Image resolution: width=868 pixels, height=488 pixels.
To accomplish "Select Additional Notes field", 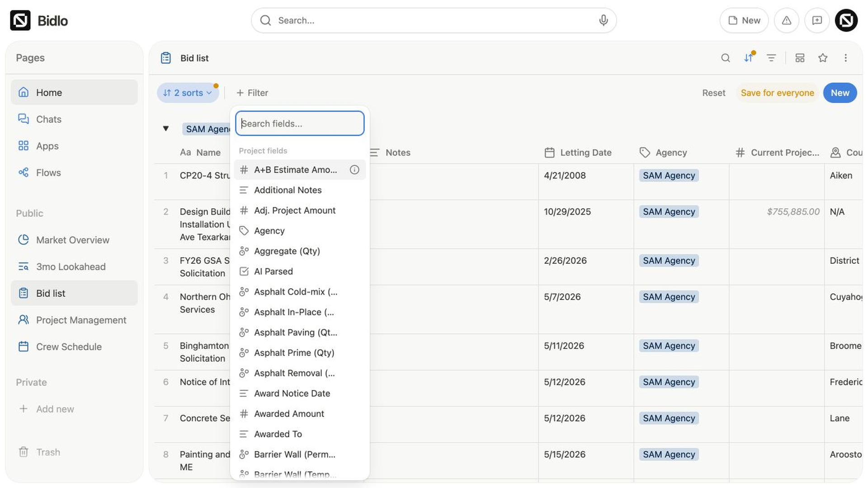I will (300, 190).
